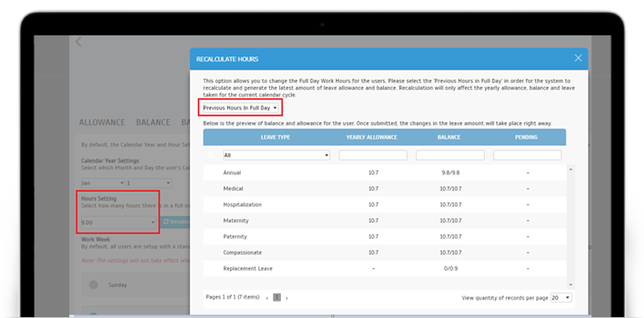644x318 pixels.
Task: Click the search magnifier icon in filter row
Action: (x=211, y=155)
